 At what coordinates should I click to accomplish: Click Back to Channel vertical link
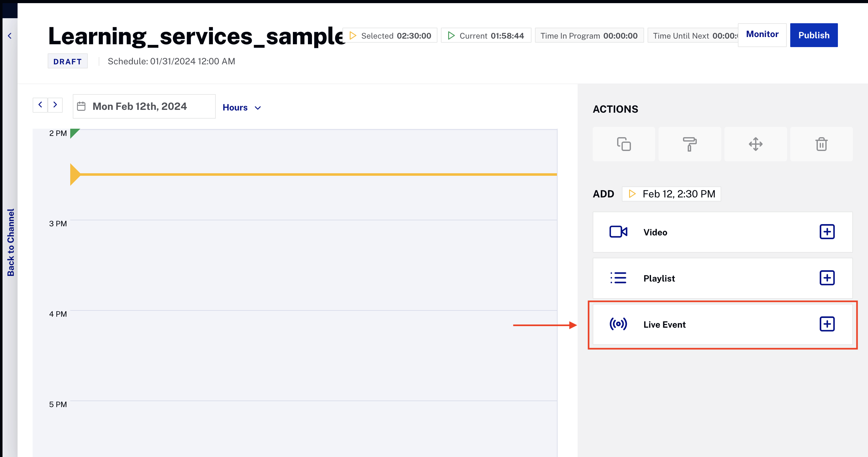click(11, 242)
